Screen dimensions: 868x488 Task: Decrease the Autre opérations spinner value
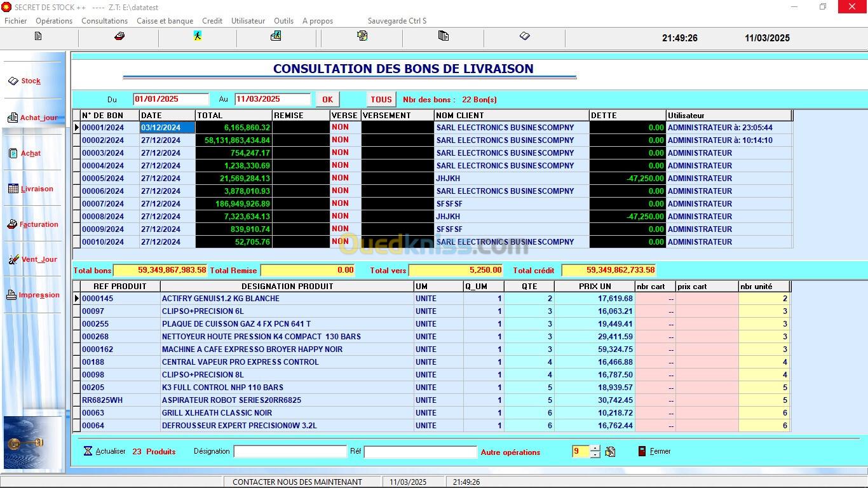[x=595, y=455]
